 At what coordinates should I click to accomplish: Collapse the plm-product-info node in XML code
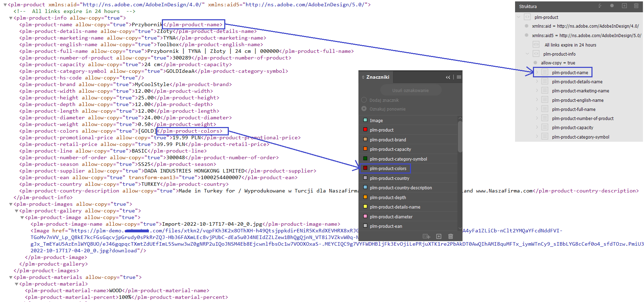[11, 18]
